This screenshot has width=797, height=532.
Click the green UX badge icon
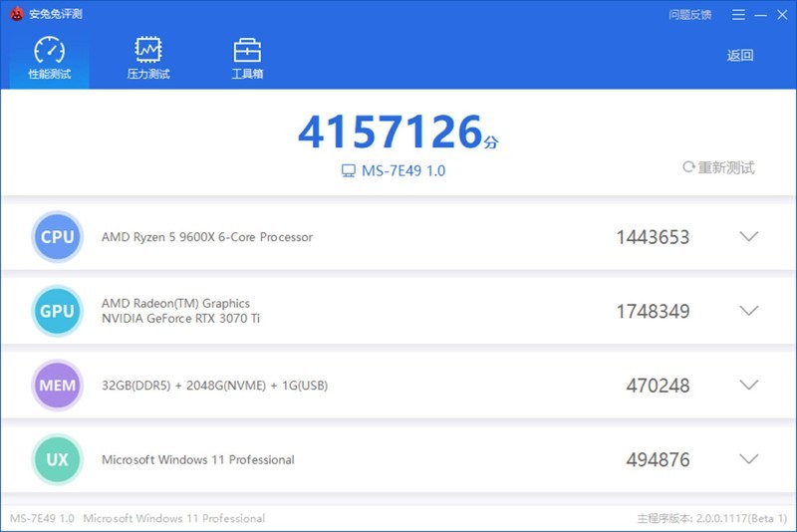(x=57, y=459)
